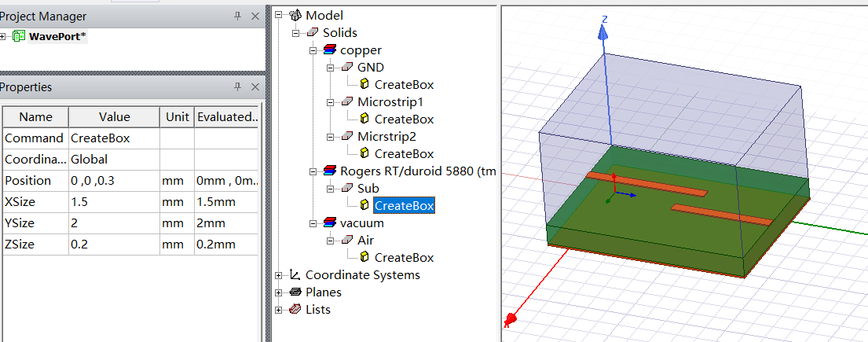This screenshot has height=342, width=868.
Task: Click the Air solid icon
Action: 347,240
